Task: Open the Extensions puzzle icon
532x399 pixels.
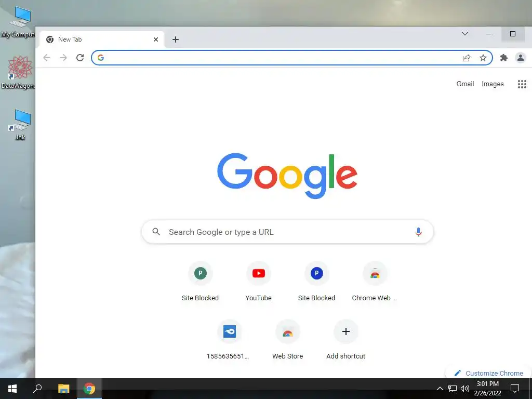Action: coord(504,58)
